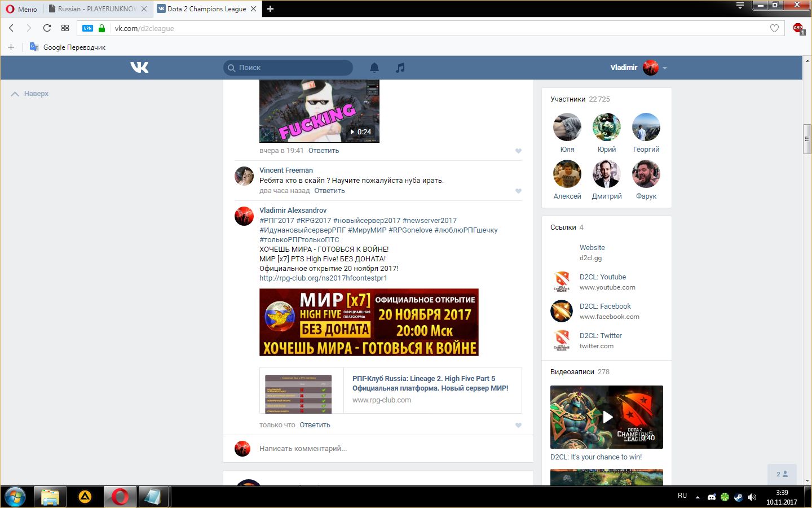Screen dimensions: 812x508
Task: Open Opera speed dial grid icon
Action: (65, 28)
